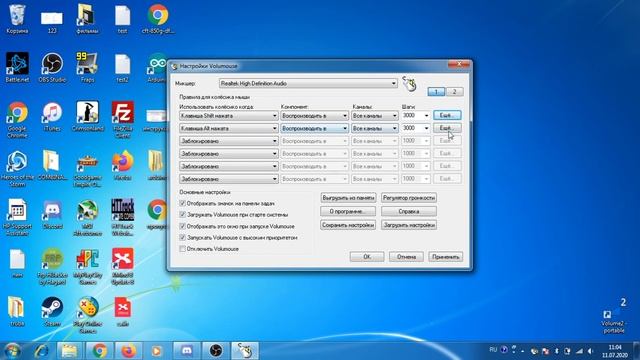The height and width of the screenshot is (360, 640).
Task: Click 'Ещё...' button in the Alt rule row
Action: tap(447, 128)
